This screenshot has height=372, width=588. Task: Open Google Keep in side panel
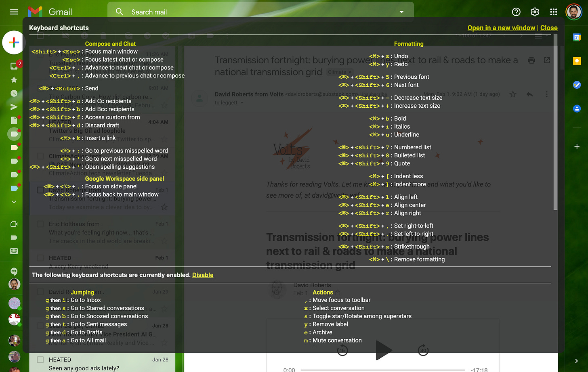[577, 61]
